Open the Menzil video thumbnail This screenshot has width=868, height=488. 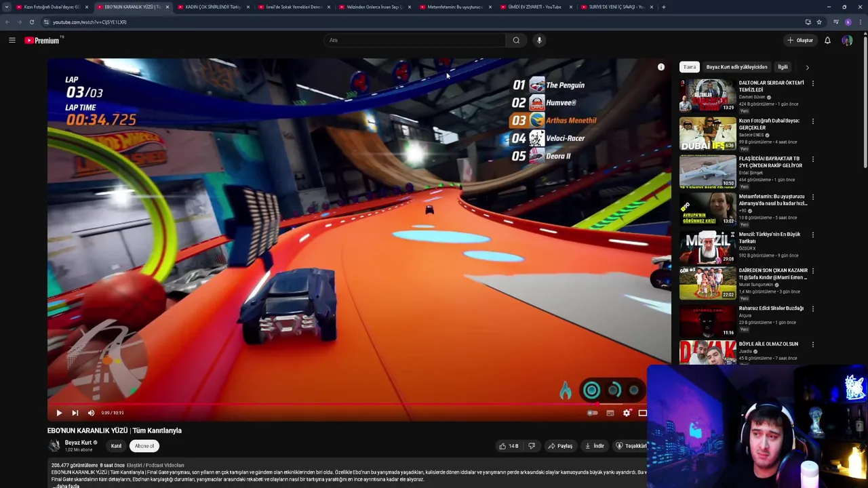707,248
